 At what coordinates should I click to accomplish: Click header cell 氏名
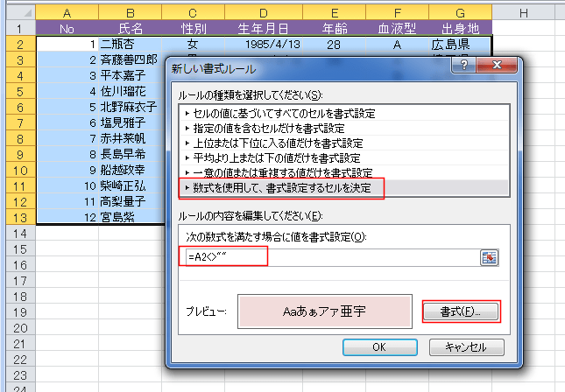pos(130,28)
